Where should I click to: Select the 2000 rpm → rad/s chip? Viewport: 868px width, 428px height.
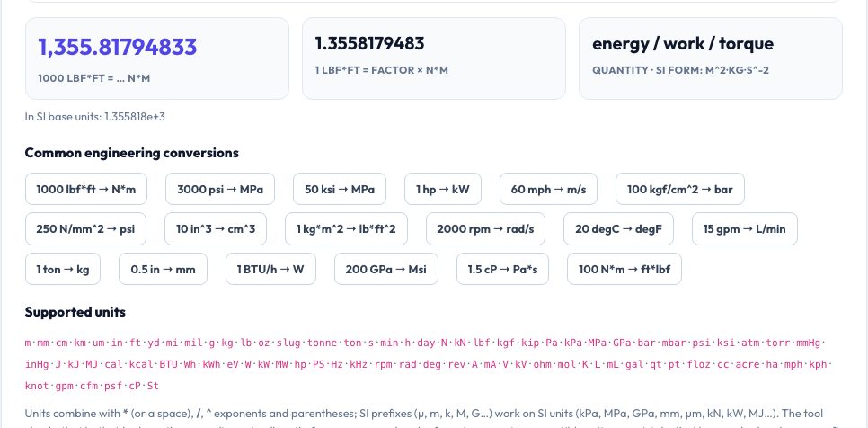[x=485, y=228]
